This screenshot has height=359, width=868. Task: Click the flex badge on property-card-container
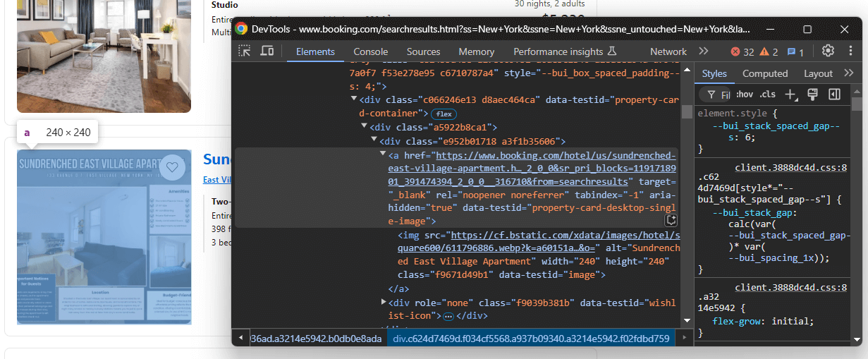[x=443, y=114]
